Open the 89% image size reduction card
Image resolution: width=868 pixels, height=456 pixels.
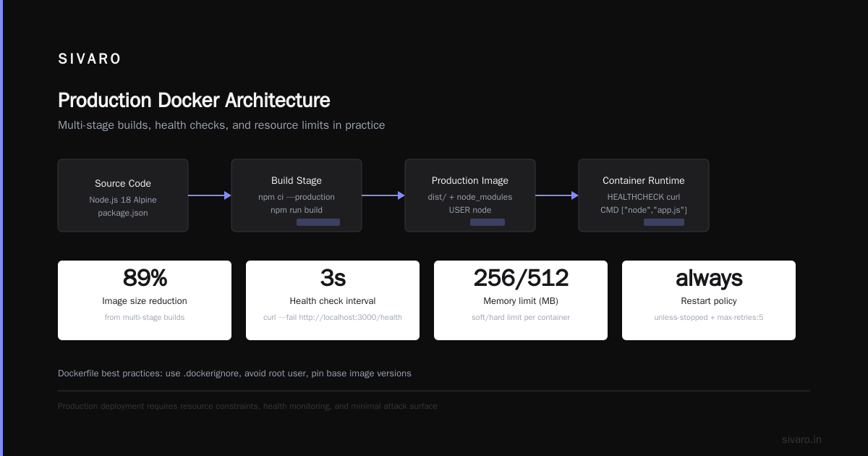(145, 300)
